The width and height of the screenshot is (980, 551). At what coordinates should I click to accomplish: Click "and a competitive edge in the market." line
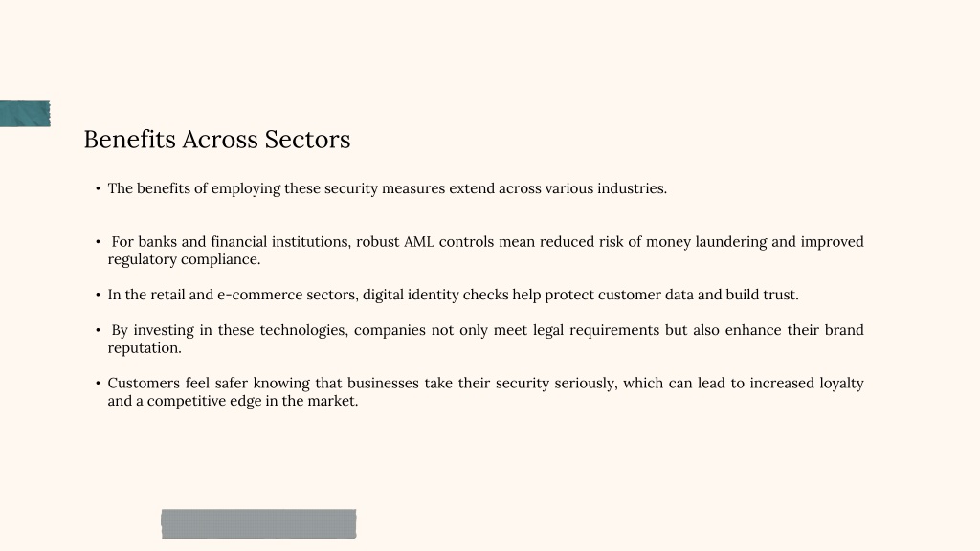point(233,401)
